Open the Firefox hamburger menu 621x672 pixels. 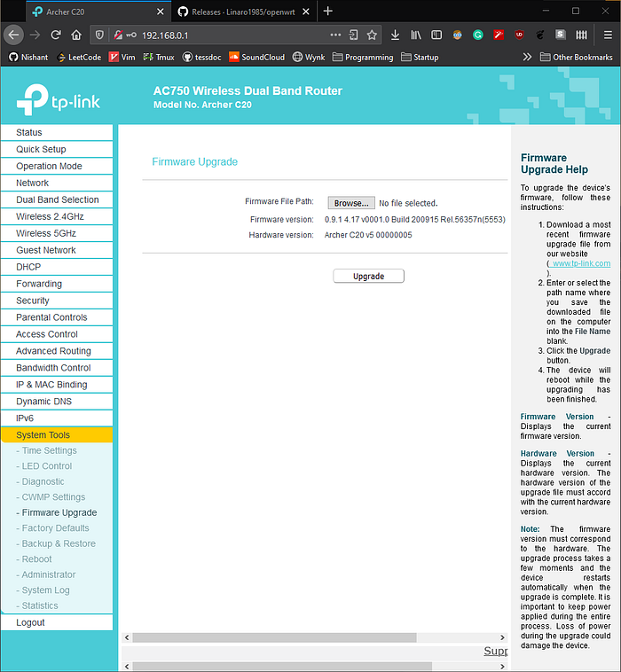pyautogui.click(x=608, y=35)
